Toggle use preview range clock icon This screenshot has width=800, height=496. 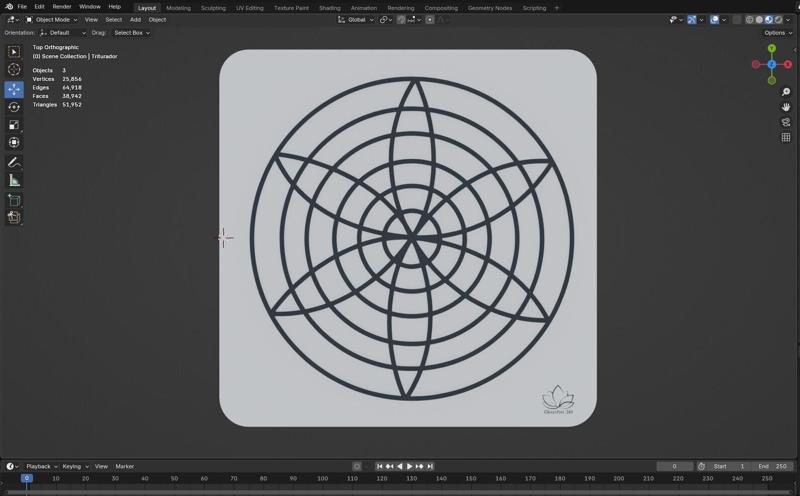pyautogui.click(x=702, y=466)
